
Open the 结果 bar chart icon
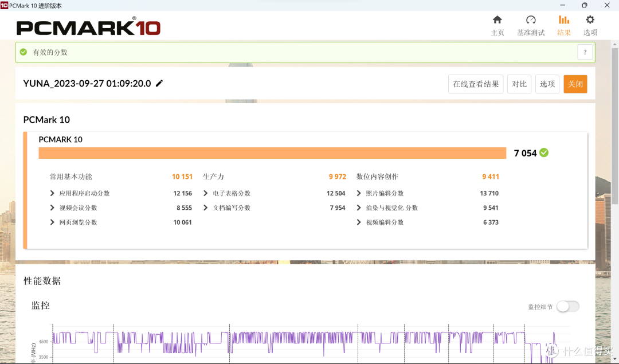[x=564, y=19]
